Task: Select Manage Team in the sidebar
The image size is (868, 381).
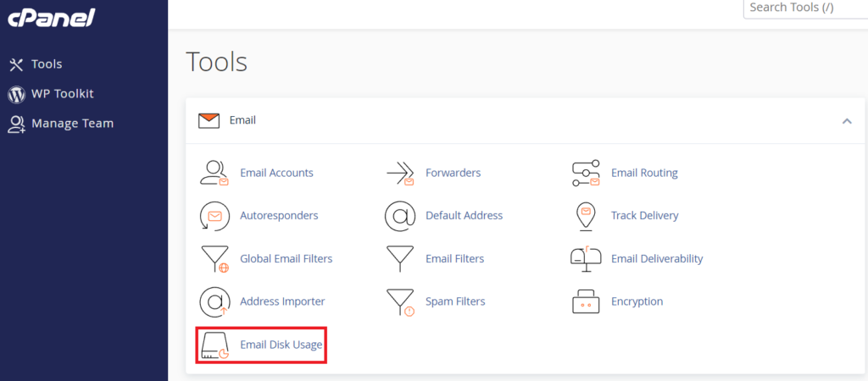Action: tap(72, 124)
